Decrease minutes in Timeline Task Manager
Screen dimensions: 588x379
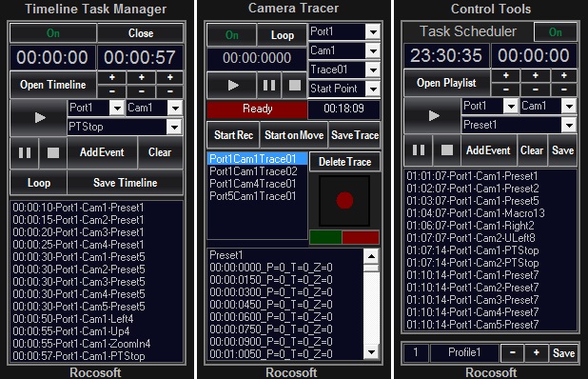(142, 91)
